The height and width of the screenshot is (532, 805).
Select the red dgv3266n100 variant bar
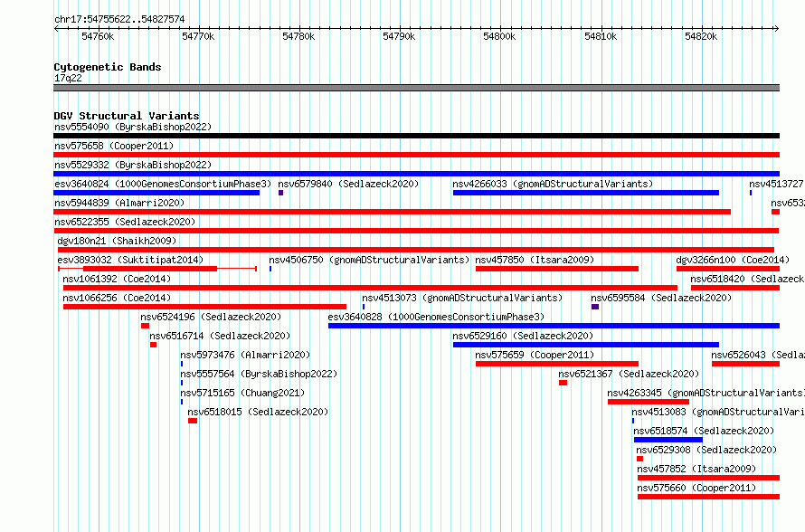point(728,269)
